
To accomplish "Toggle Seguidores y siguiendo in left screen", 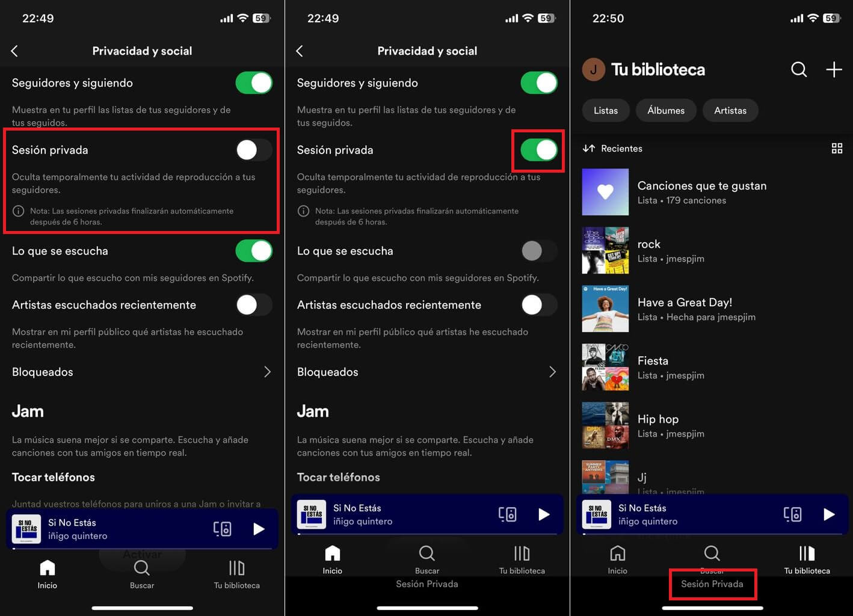I will (254, 83).
